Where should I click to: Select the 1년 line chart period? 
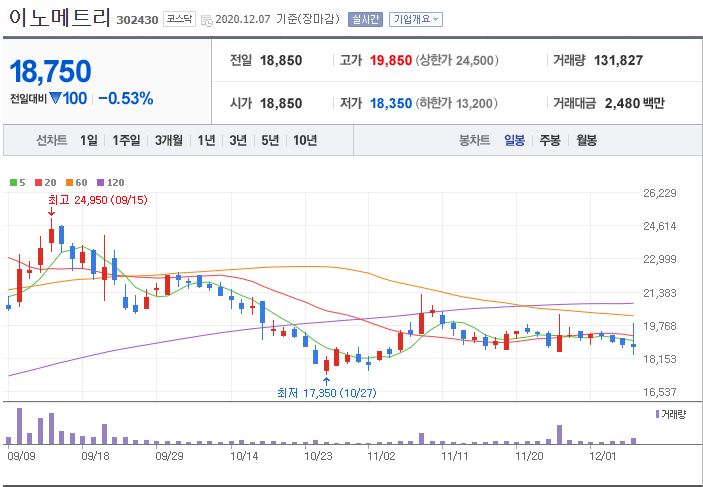click(206, 140)
